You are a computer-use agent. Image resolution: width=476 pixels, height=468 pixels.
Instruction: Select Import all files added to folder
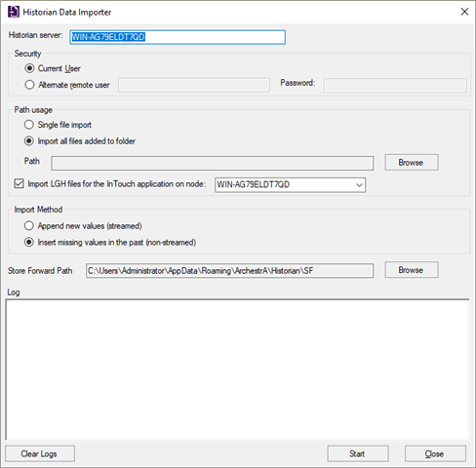coord(29,141)
